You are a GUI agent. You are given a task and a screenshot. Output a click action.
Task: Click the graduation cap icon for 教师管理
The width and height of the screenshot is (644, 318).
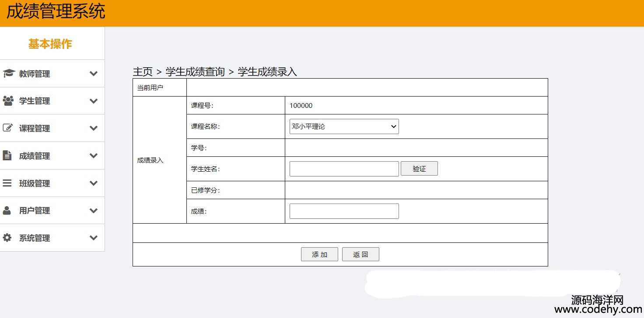pos(8,73)
